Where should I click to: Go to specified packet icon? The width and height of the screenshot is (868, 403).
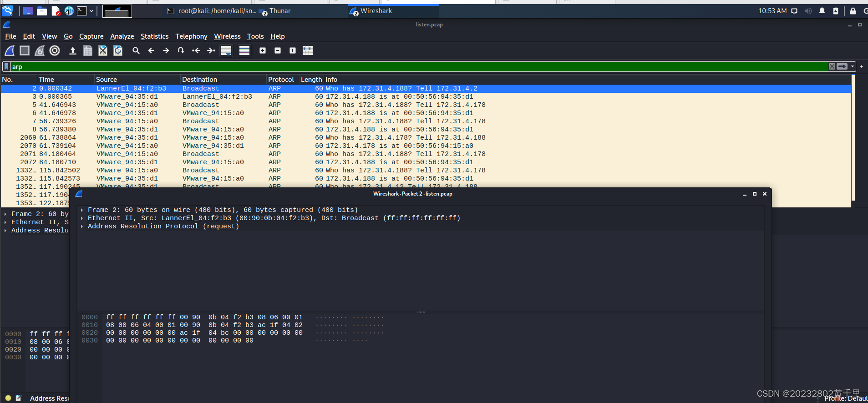pyautogui.click(x=181, y=50)
